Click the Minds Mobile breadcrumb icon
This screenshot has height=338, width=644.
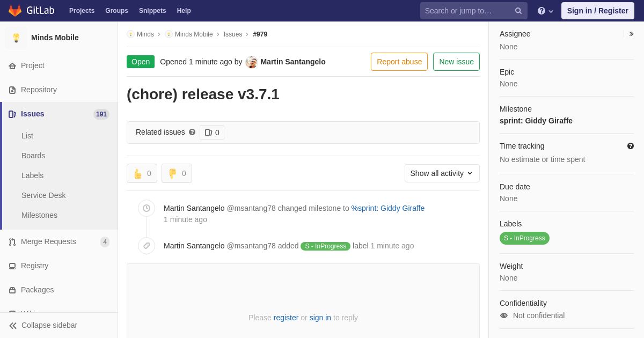tap(169, 34)
